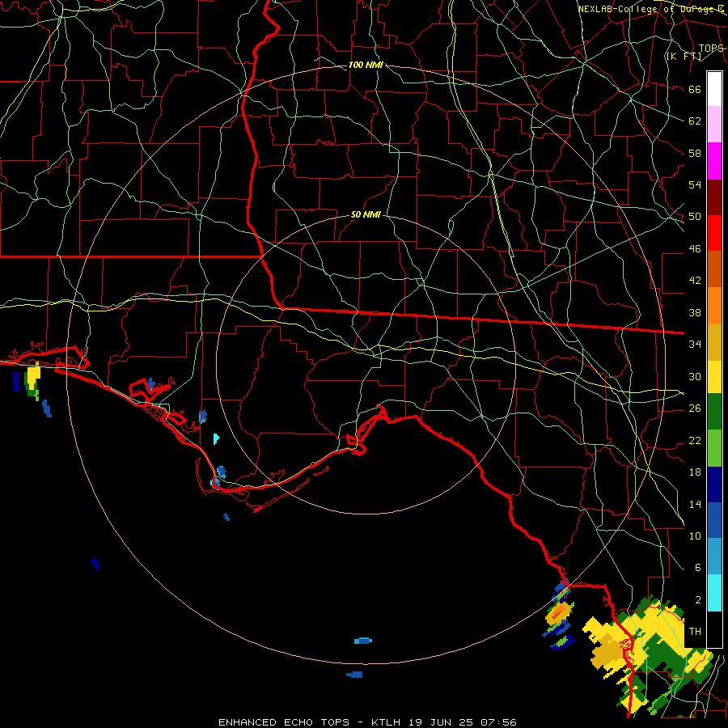
Task: Click the bright red 50 K FT swatch
Action: pos(714,233)
